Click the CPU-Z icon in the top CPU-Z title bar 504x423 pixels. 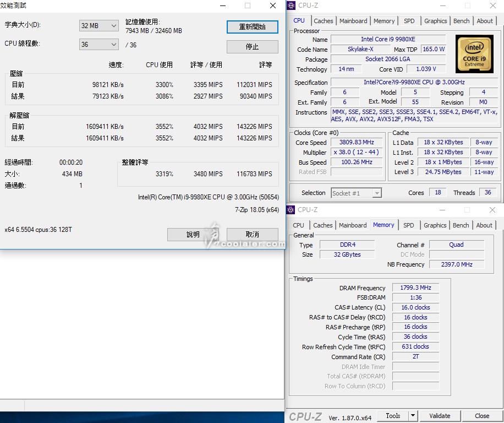[291, 6]
